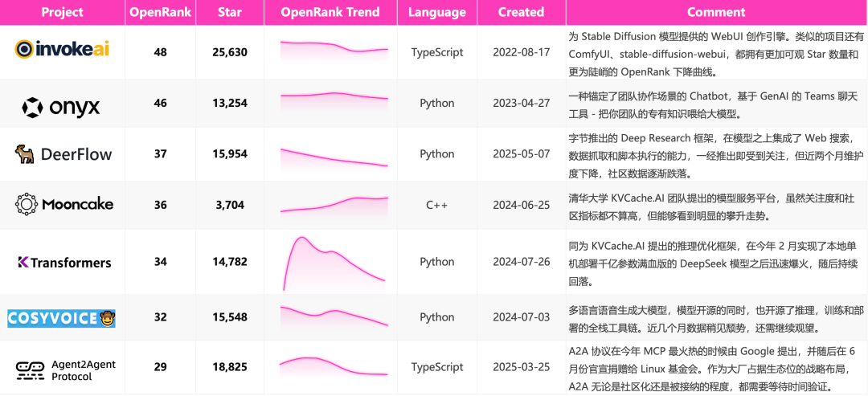Click the created date 2025-05-07
The image size is (868, 396).
(x=521, y=153)
